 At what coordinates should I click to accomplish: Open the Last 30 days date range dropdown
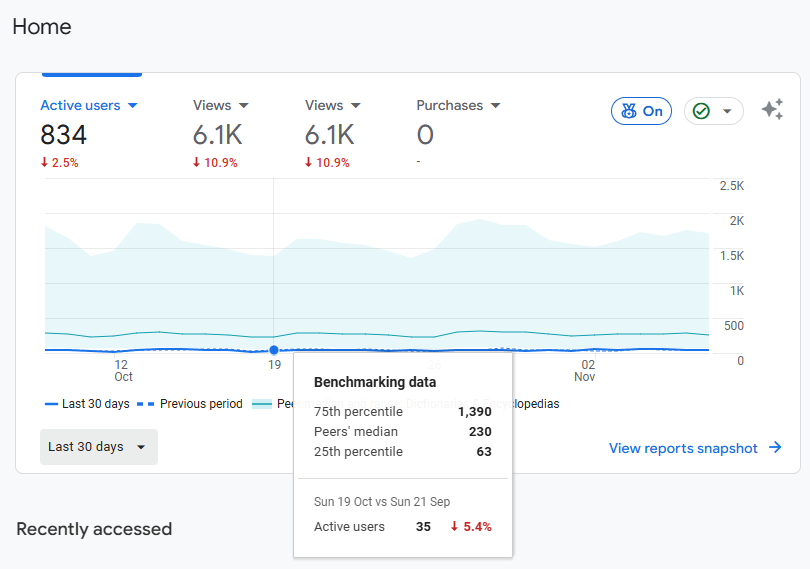(98, 447)
